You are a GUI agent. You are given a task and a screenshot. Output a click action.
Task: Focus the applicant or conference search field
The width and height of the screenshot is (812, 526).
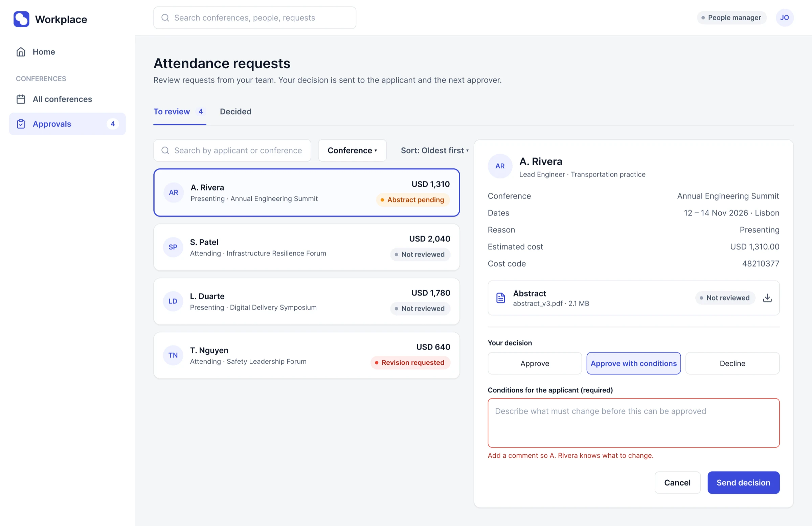[232, 150]
